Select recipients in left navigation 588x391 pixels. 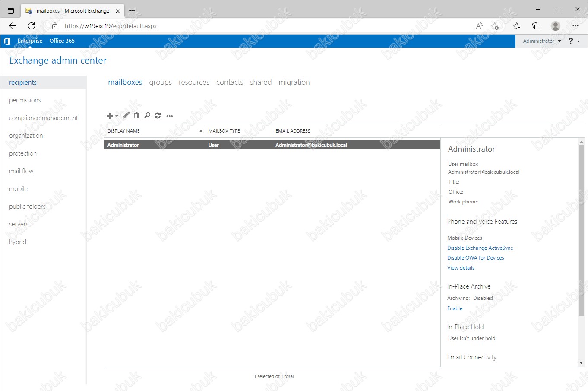click(x=43, y=83)
